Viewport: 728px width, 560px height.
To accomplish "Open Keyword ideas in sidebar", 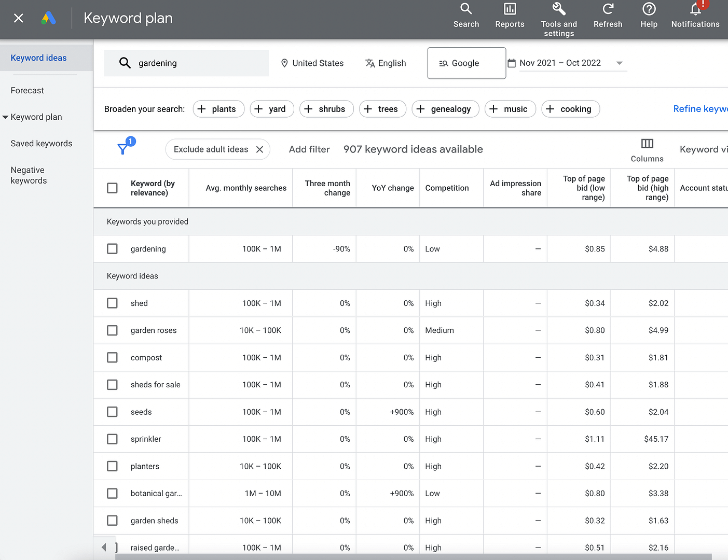I will click(x=39, y=58).
